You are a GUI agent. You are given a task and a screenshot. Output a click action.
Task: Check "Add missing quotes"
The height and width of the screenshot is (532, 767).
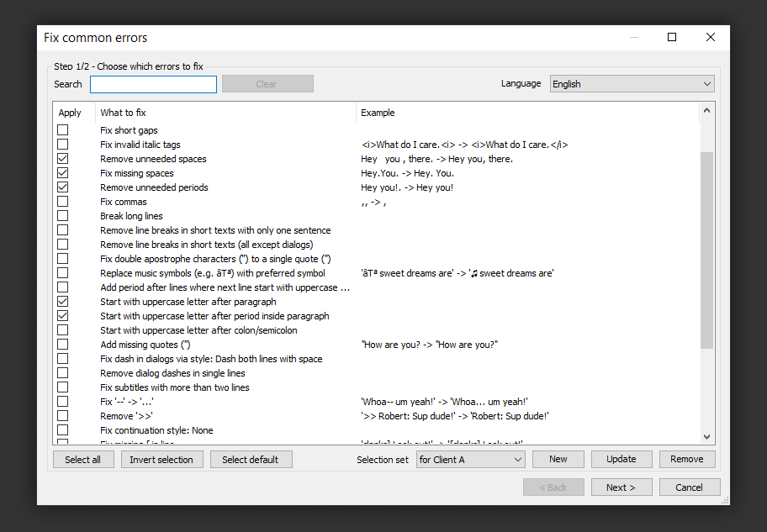pyautogui.click(x=62, y=344)
